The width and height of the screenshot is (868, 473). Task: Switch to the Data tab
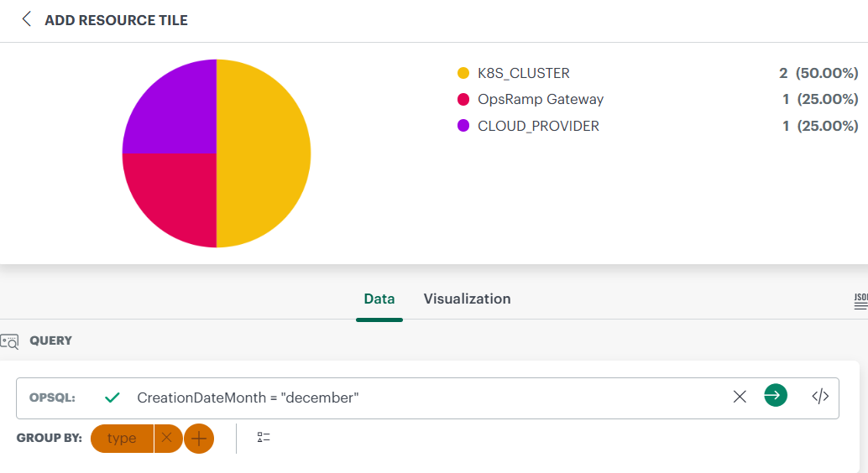[x=379, y=299]
